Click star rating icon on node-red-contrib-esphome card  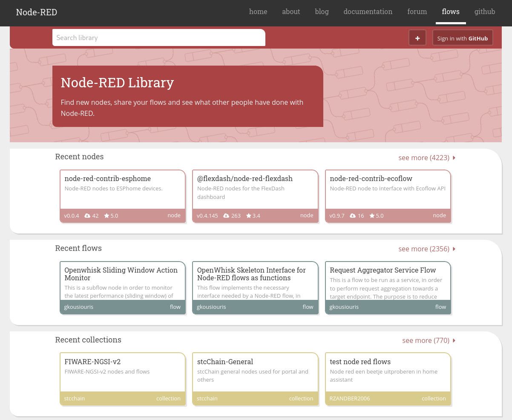106,216
